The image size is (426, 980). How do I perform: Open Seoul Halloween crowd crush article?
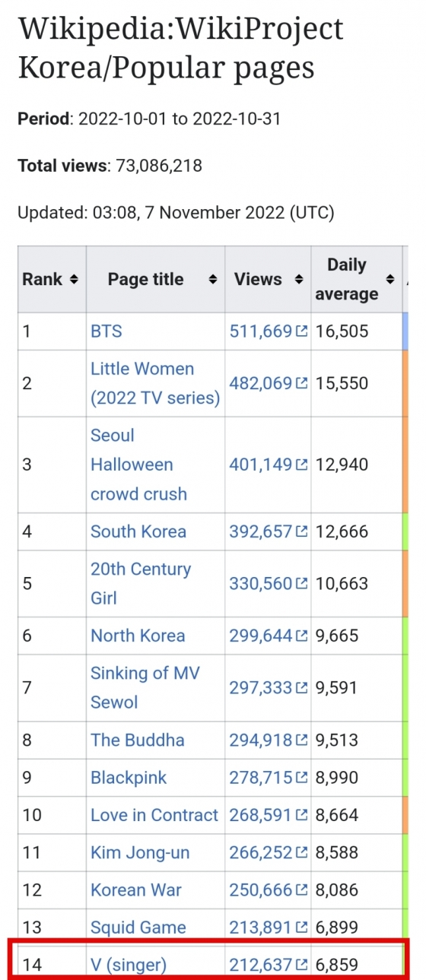click(138, 465)
